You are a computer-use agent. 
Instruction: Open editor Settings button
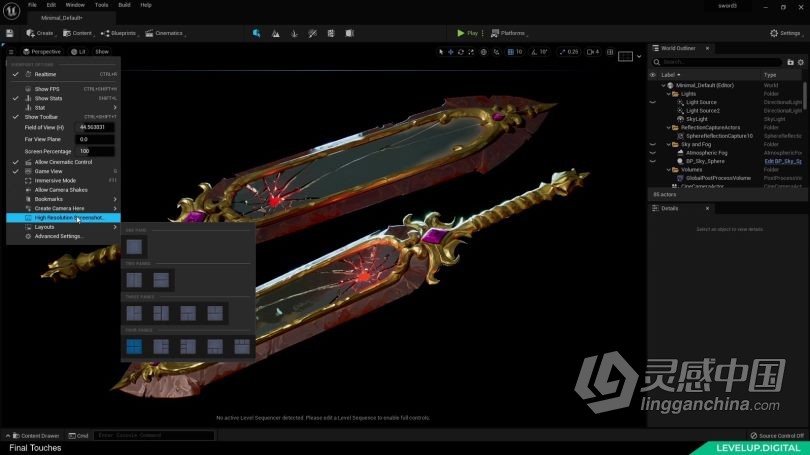click(x=786, y=33)
